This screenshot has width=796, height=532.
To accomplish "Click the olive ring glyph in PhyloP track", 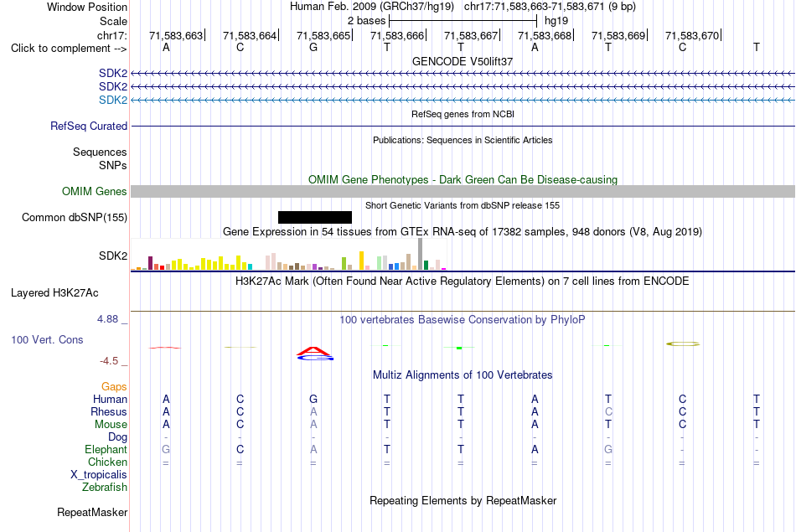I will [x=683, y=343].
